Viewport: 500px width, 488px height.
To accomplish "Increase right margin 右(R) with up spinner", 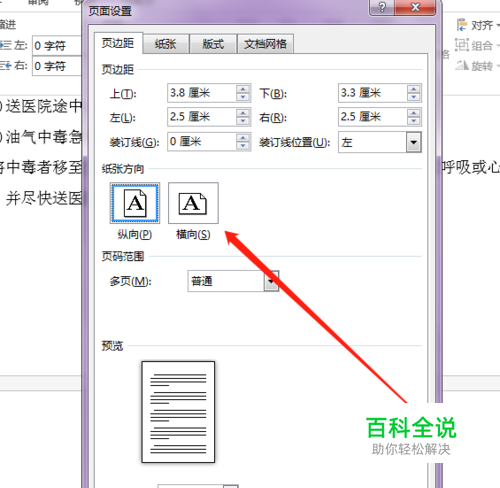I will tap(414, 113).
